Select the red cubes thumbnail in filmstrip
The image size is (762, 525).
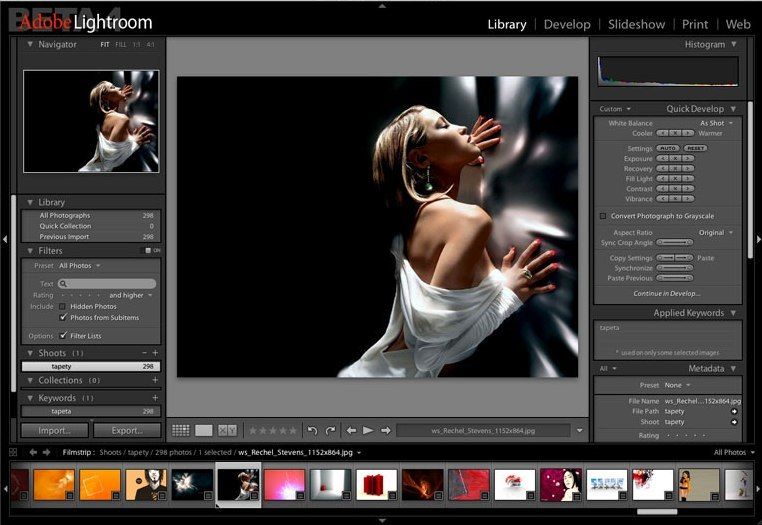376,484
